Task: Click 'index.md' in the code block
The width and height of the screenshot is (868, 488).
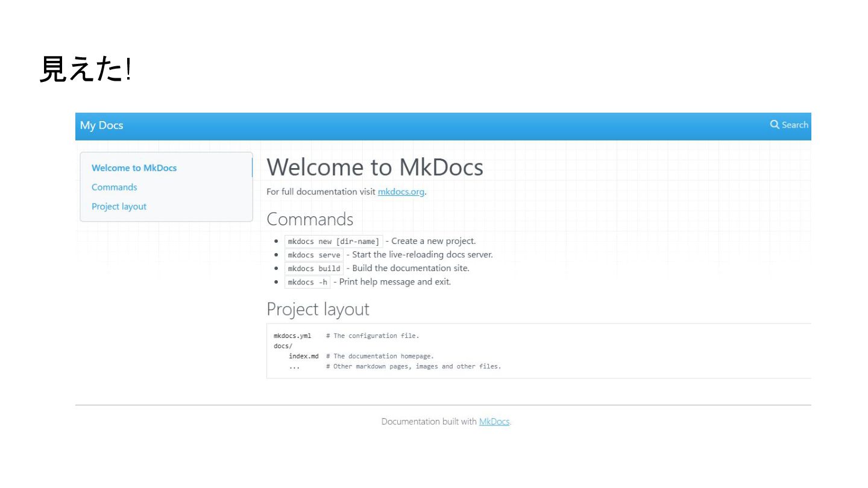Action: (x=304, y=356)
